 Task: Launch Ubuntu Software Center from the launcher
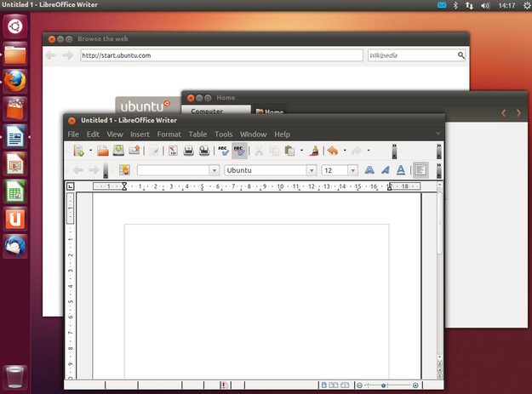pos(15,109)
